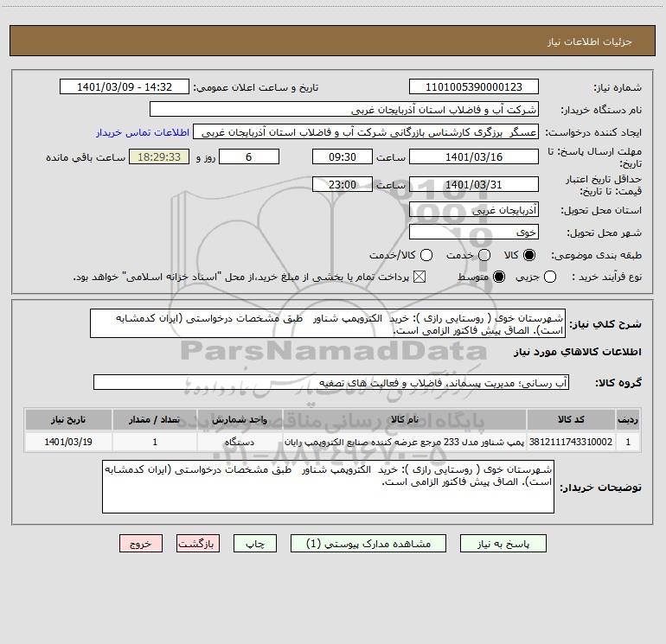Click the announcement date field 1401/03/09 - 14:32
This screenshot has height=644, width=666.
[125, 86]
